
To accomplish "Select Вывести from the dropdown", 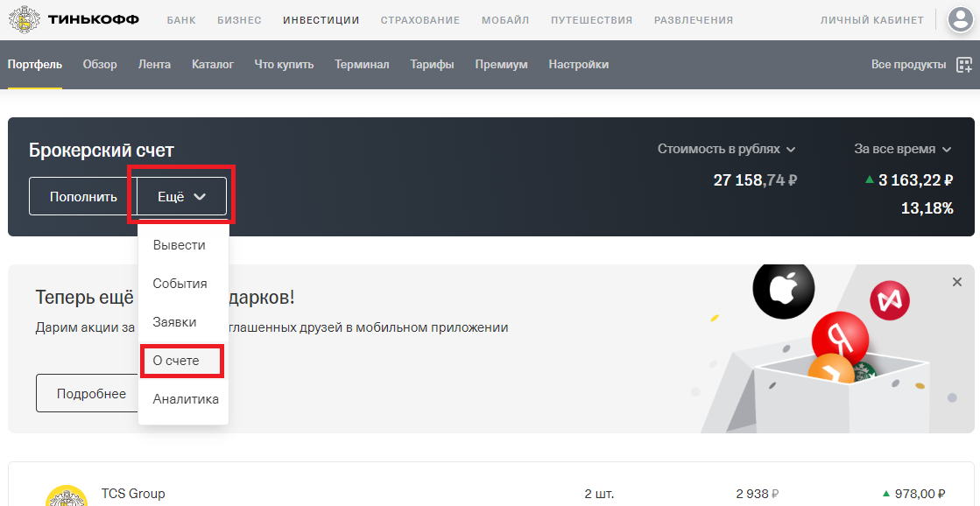I will (x=180, y=245).
